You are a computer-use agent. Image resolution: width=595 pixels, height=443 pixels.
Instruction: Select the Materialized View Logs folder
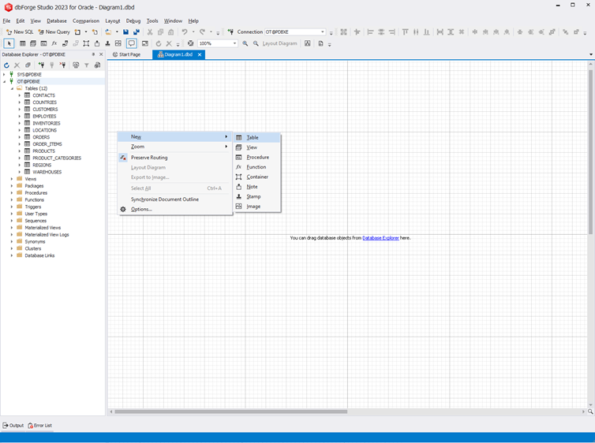(x=47, y=235)
